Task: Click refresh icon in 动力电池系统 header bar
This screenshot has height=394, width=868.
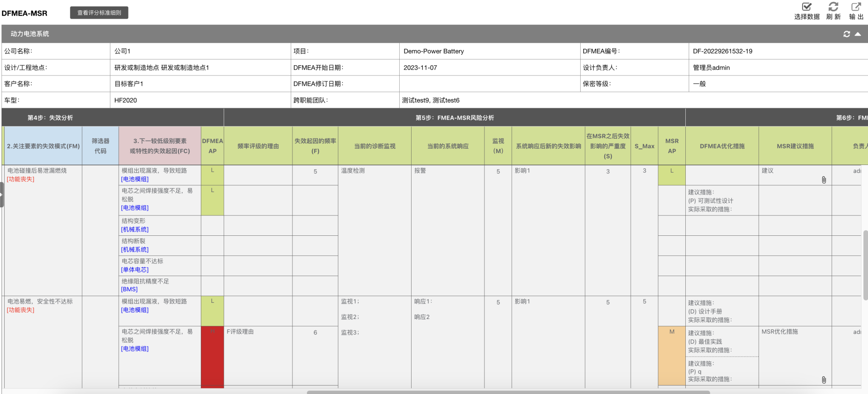Action: click(846, 34)
